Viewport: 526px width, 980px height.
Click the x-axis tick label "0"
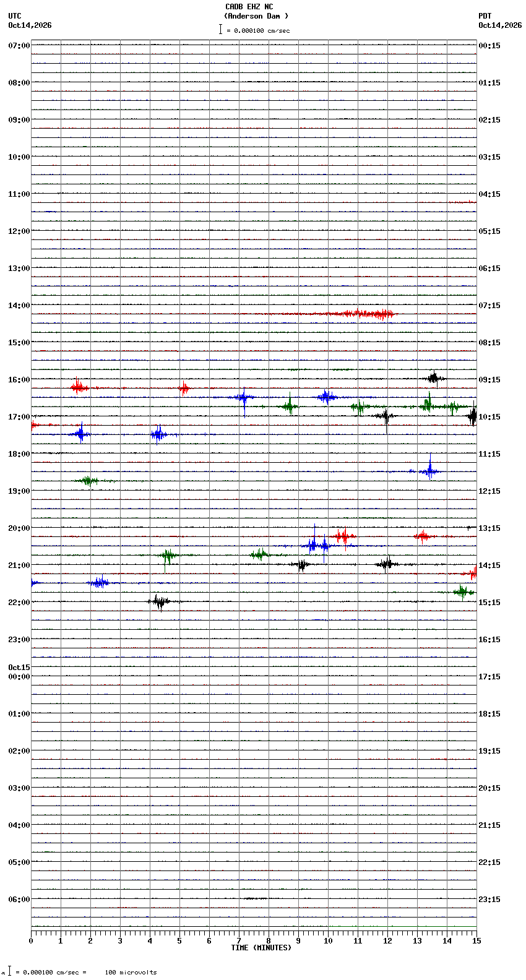pyautogui.click(x=31, y=941)
